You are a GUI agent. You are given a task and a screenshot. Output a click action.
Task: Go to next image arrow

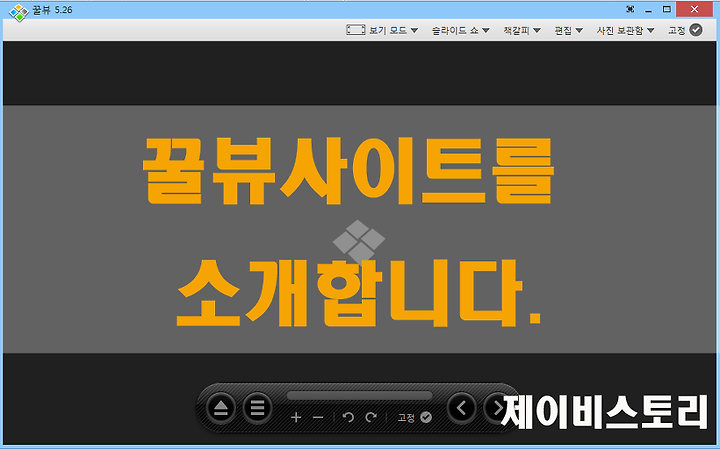496,408
